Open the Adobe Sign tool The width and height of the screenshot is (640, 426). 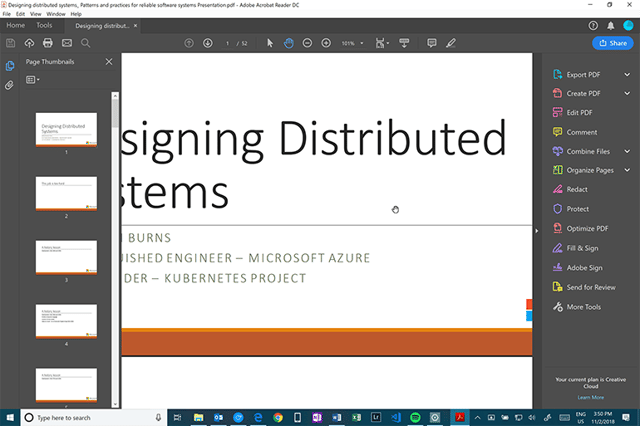click(577, 268)
